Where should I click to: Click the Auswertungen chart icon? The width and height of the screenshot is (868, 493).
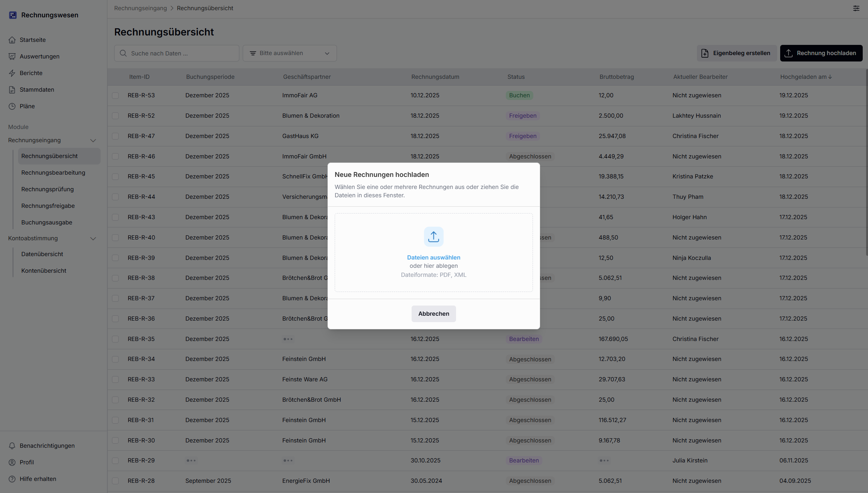click(x=12, y=57)
